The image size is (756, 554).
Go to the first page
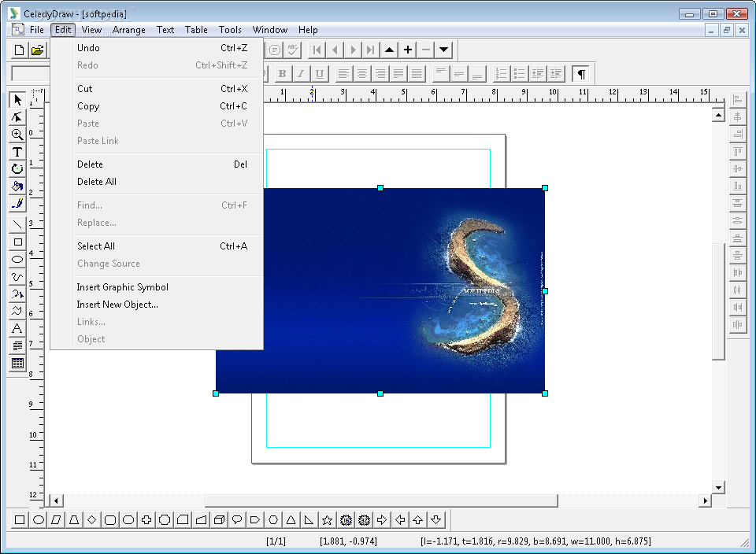click(x=317, y=50)
